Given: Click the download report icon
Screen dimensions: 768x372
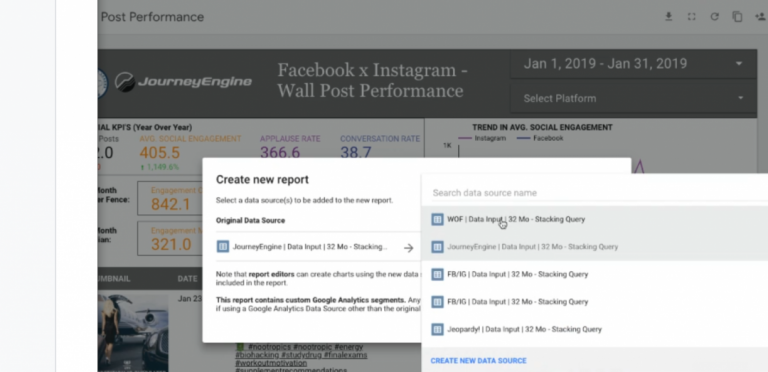Looking at the screenshot, I should (668, 17).
